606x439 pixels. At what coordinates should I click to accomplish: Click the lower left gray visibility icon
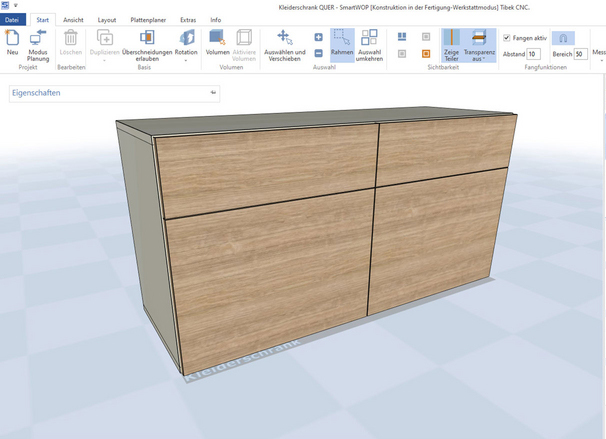[402, 54]
